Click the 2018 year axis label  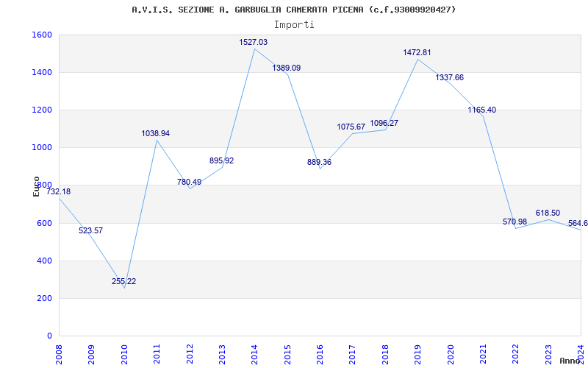coord(385,354)
